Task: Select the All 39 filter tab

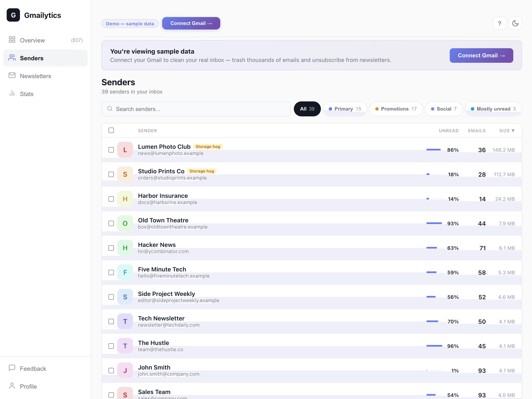Action: click(307, 109)
